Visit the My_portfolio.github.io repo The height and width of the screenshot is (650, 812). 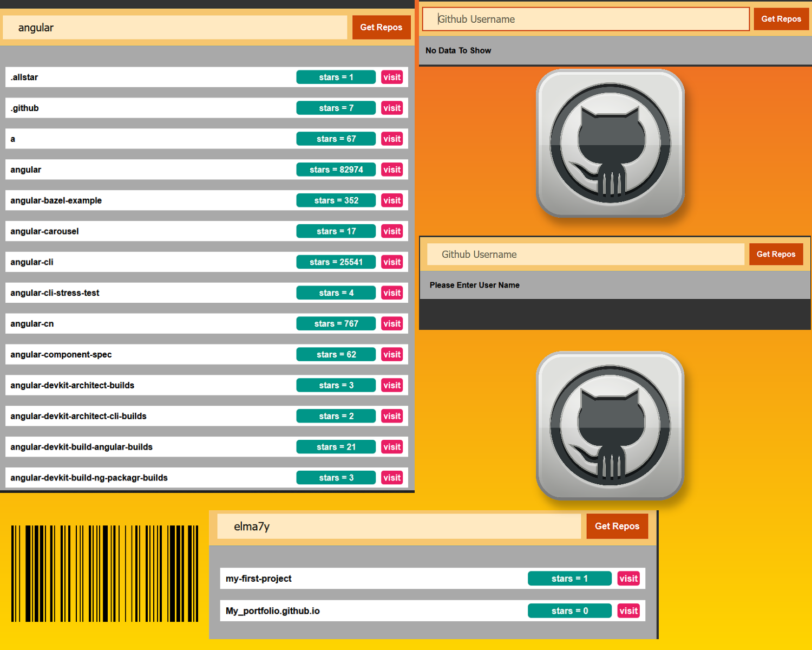[628, 611]
